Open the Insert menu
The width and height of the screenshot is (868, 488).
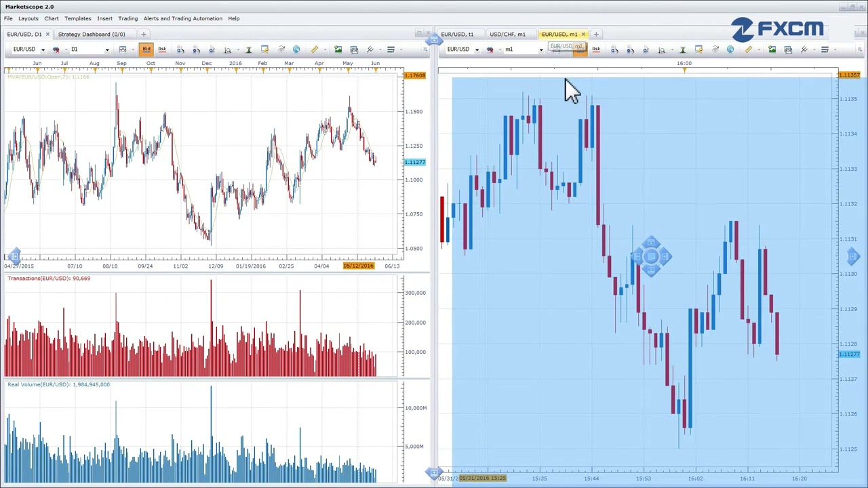click(x=104, y=18)
